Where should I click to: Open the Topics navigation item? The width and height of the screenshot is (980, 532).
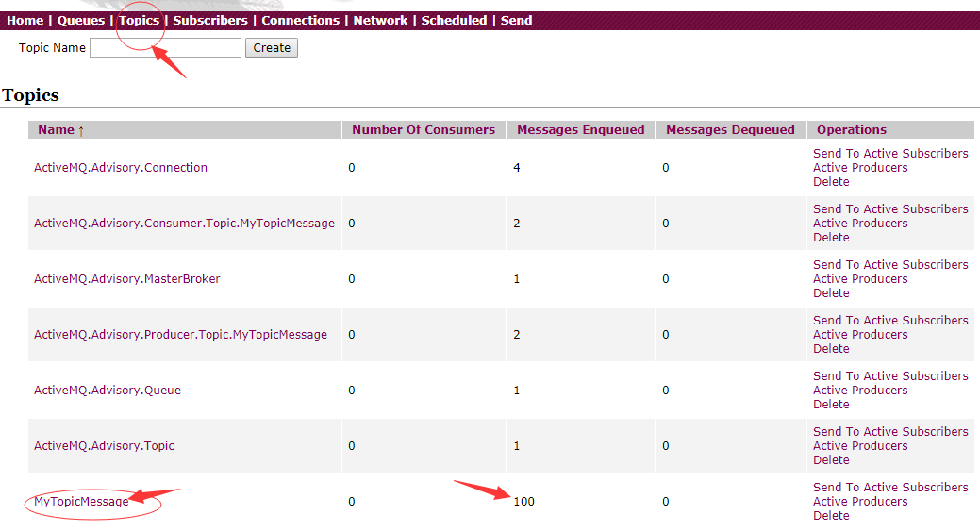tap(139, 20)
